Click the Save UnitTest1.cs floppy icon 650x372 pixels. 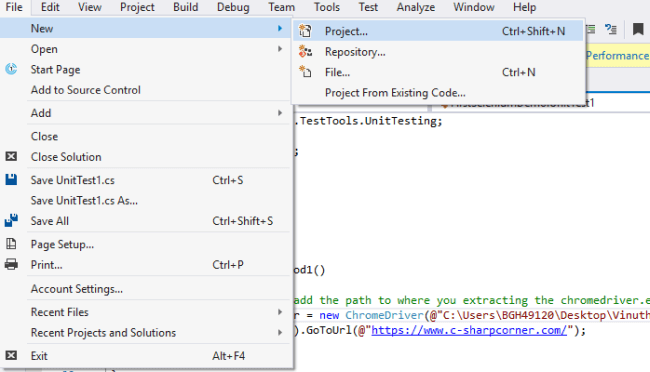click(x=11, y=180)
